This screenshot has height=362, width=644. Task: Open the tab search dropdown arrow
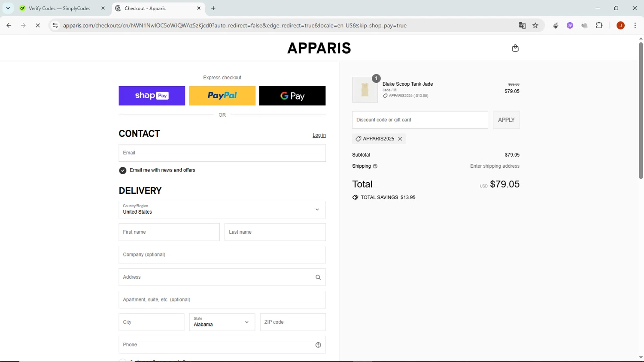click(x=8, y=8)
